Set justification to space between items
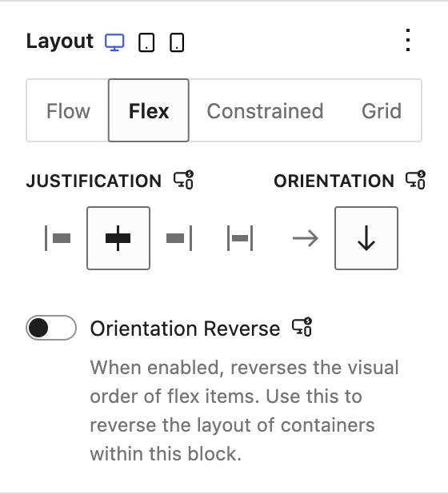 pyautogui.click(x=240, y=238)
